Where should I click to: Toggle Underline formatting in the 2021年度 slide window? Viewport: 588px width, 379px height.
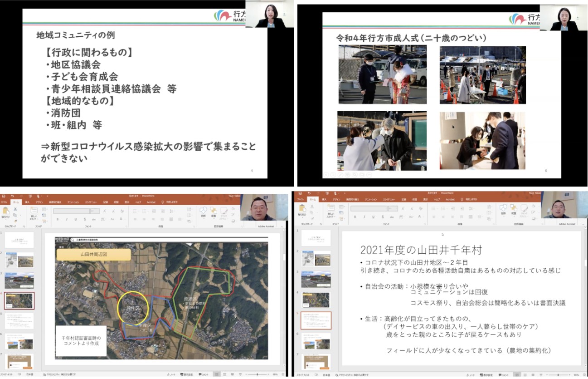click(x=371, y=219)
